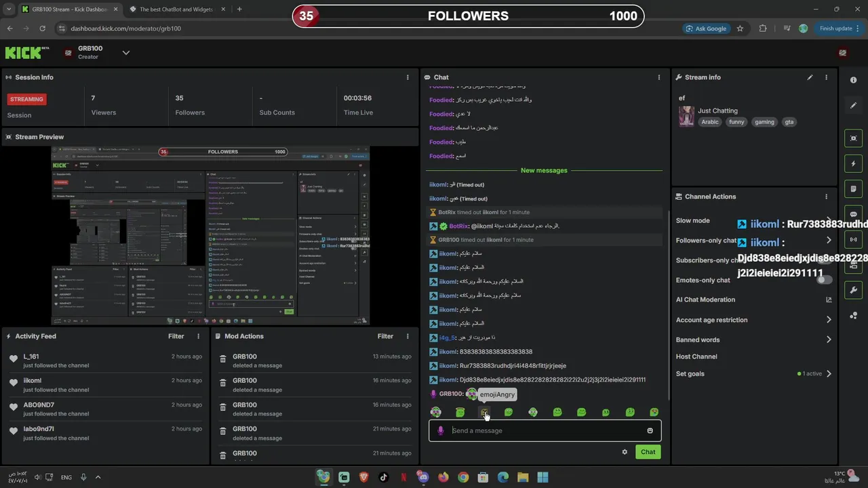Click the broadcast signal sidebar icon
Image resolution: width=868 pixels, height=488 pixels.
853,239
